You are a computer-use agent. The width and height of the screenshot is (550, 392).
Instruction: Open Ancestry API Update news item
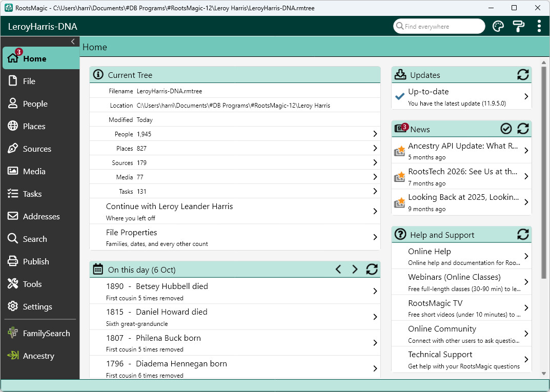462,151
